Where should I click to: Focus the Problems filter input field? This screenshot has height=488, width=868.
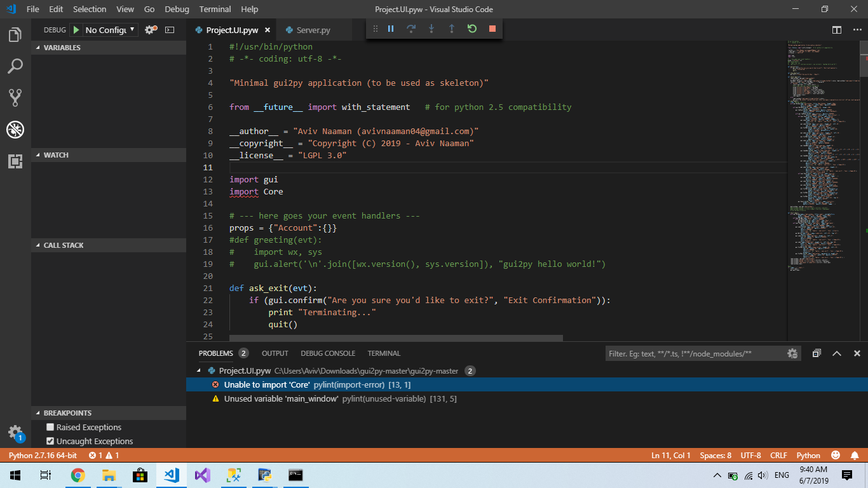coord(696,353)
